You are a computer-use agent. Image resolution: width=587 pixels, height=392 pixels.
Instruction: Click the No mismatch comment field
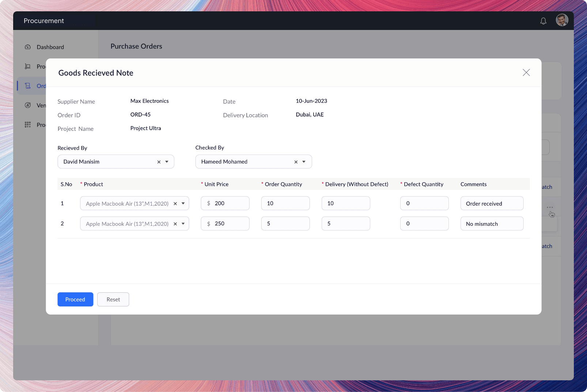coord(492,224)
